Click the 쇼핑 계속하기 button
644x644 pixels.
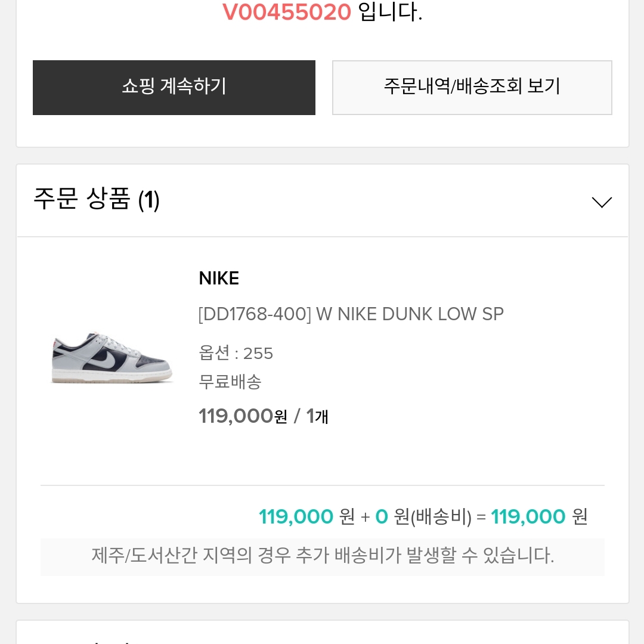[x=174, y=88]
